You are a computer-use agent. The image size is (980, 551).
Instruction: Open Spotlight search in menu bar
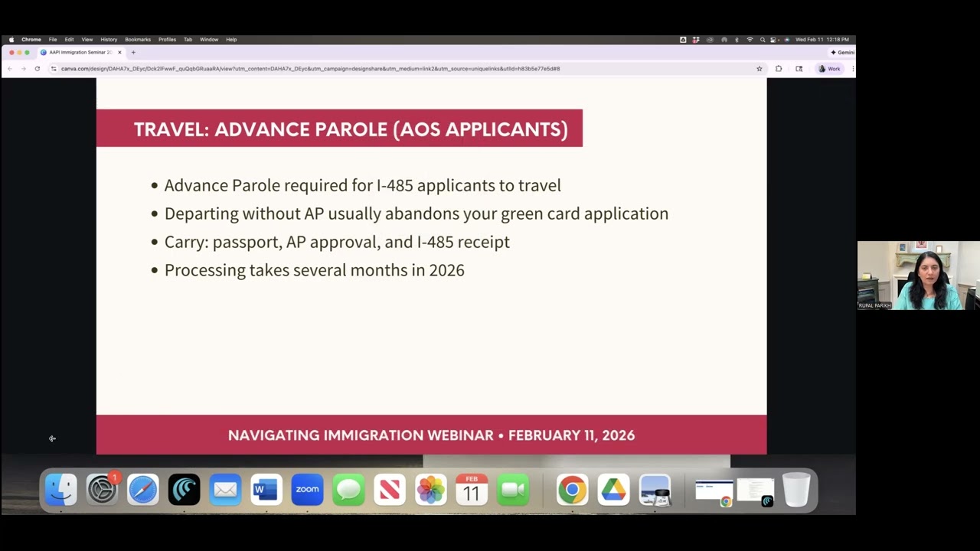pyautogui.click(x=763, y=40)
